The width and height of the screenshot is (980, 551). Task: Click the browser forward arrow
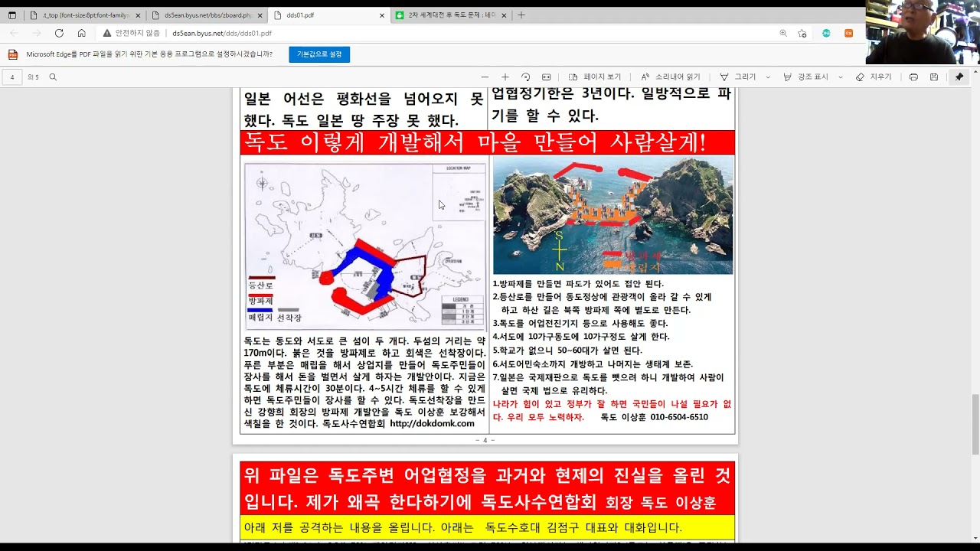tap(36, 33)
